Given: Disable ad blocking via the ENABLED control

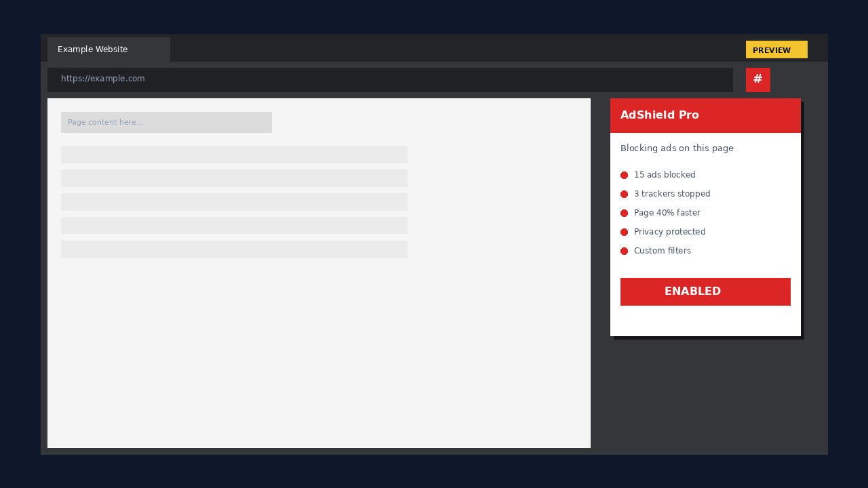Looking at the screenshot, I should 705,291.
